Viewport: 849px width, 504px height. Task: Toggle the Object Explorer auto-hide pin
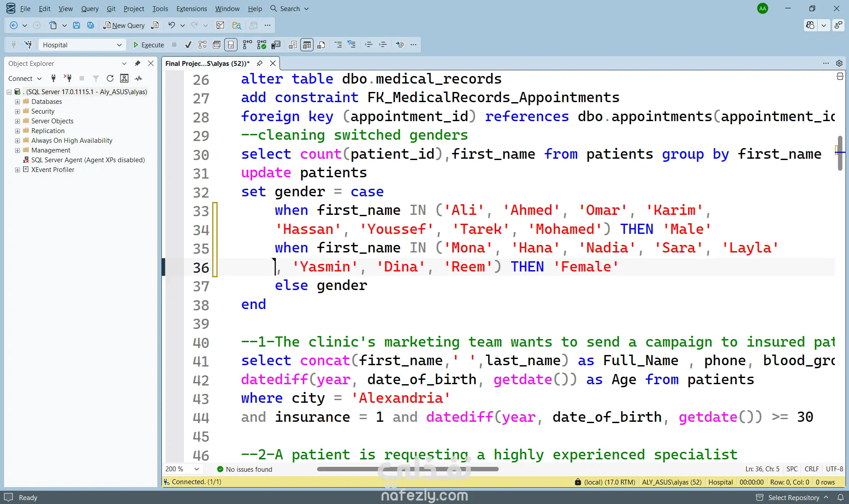[x=138, y=63]
